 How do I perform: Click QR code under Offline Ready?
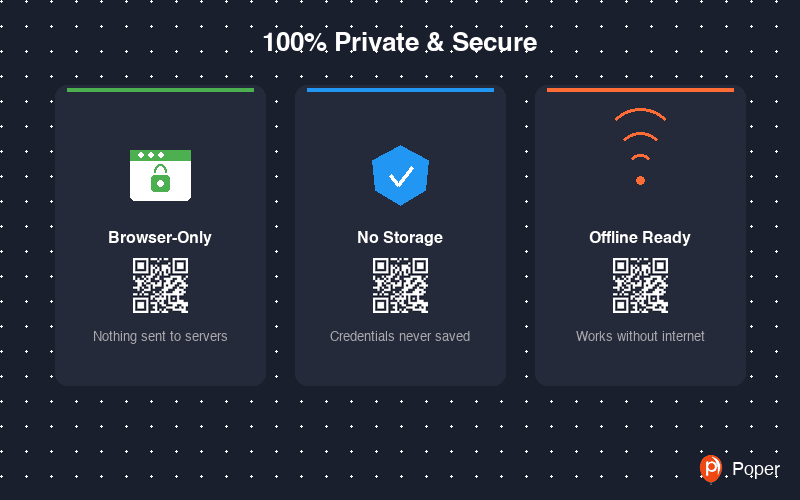(x=640, y=286)
